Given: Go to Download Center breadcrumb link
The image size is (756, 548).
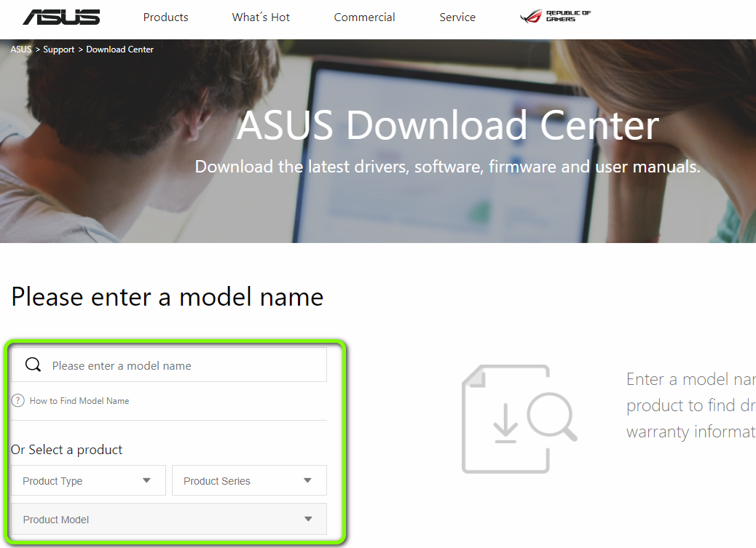Looking at the screenshot, I should [x=119, y=49].
